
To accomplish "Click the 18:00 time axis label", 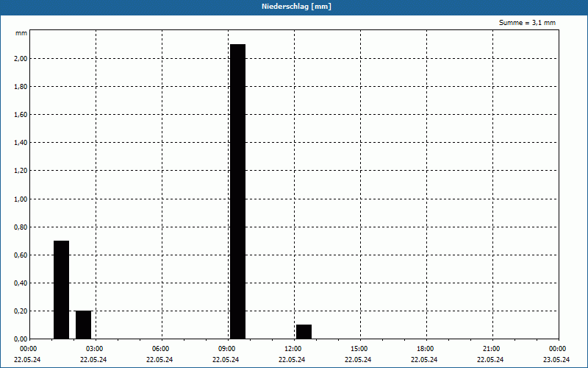I will point(426,349).
